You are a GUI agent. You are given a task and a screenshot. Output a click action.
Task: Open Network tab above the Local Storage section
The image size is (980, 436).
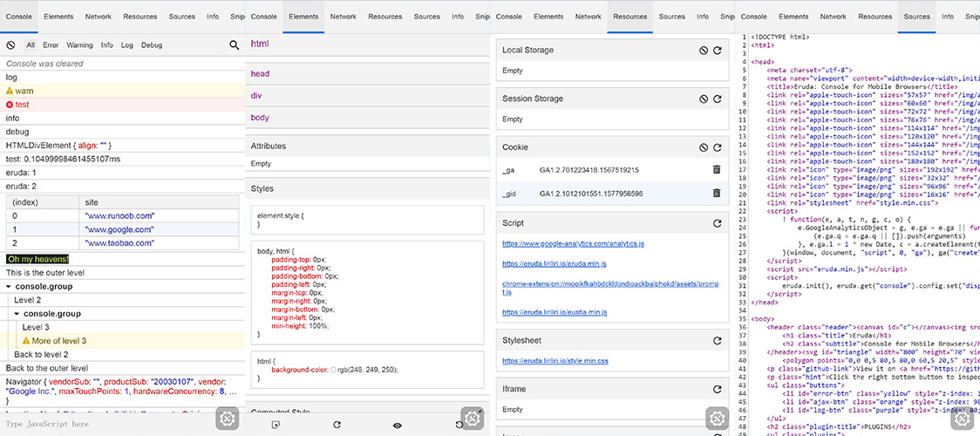tap(588, 17)
